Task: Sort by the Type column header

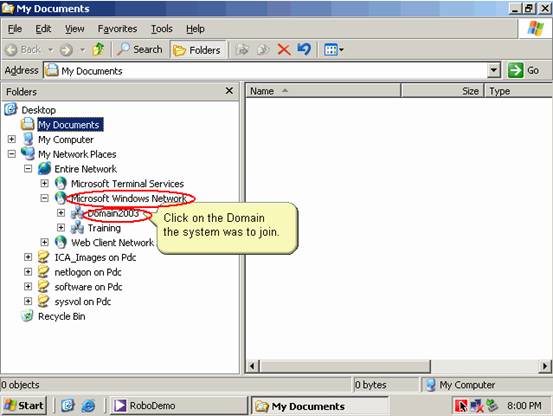Action: point(519,91)
